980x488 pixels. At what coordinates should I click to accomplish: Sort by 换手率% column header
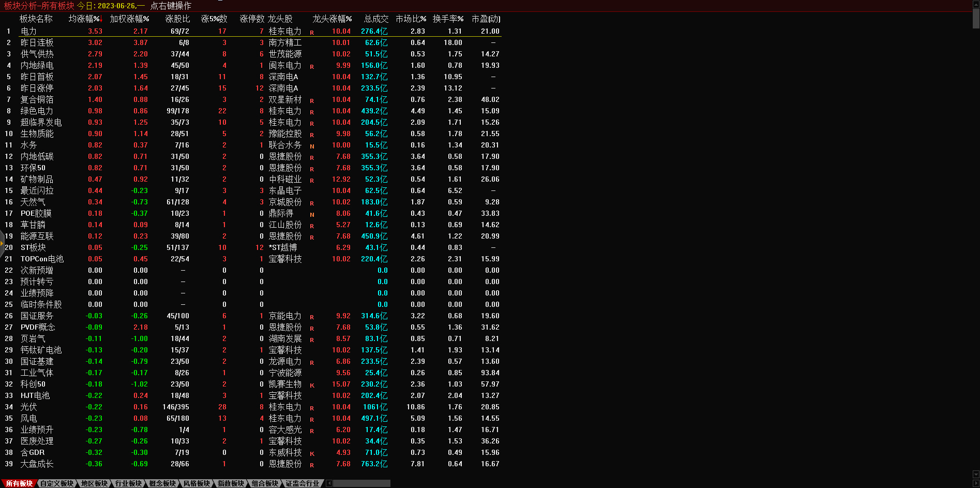pyautogui.click(x=448, y=19)
